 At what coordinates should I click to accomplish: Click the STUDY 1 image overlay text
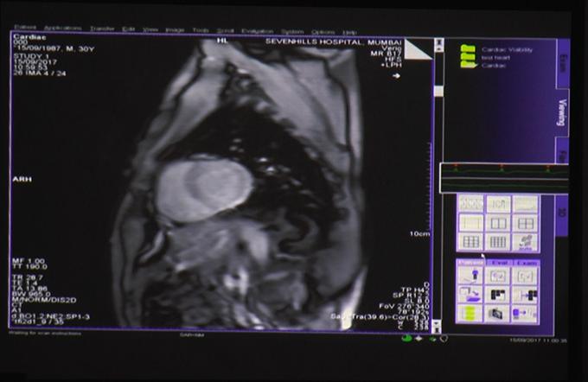pos(31,56)
